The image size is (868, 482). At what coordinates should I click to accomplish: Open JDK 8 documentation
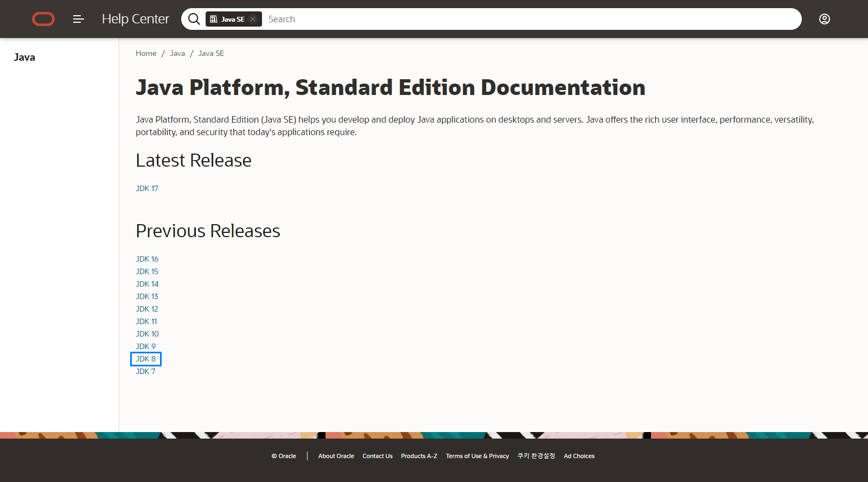(x=146, y=359)
